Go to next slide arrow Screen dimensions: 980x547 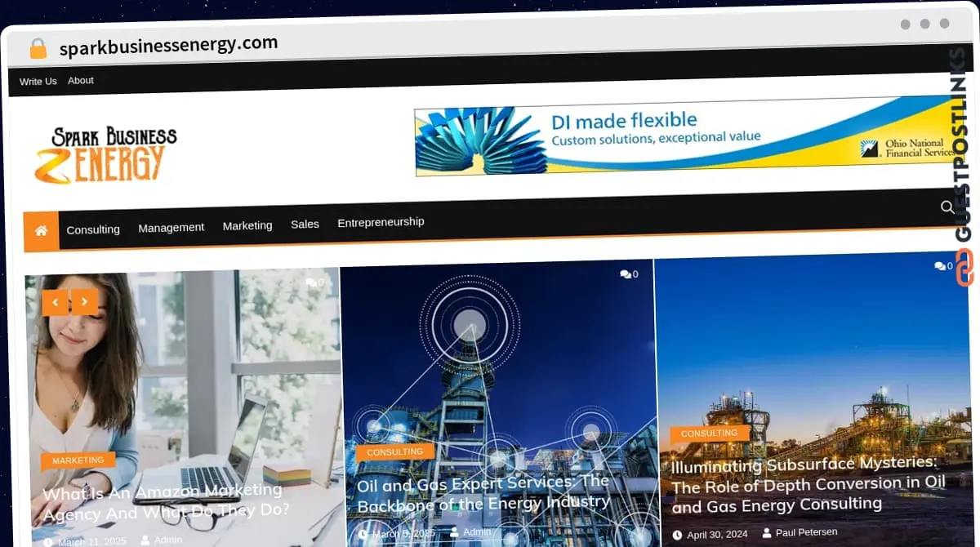pos(84,302)
